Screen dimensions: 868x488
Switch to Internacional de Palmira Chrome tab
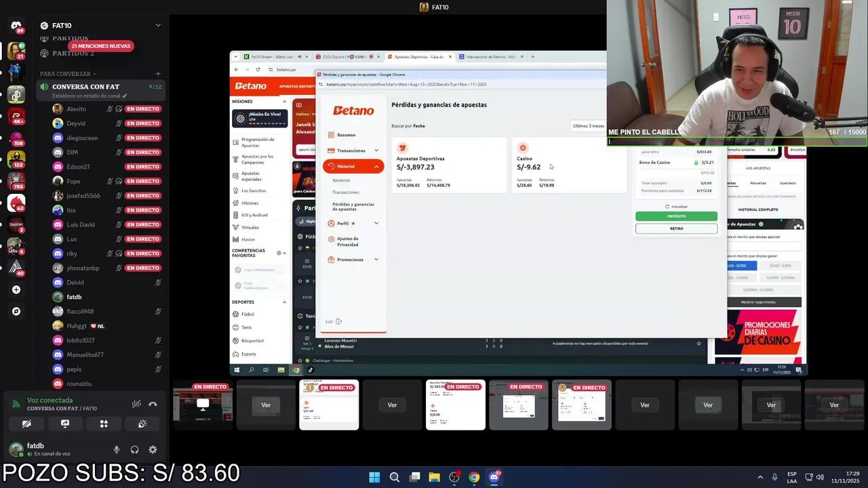[x=492, y=57]
